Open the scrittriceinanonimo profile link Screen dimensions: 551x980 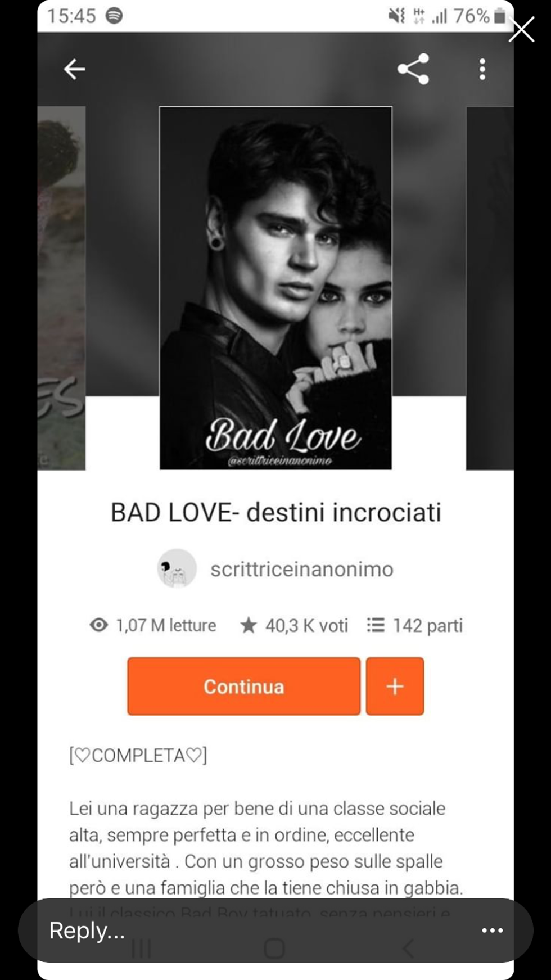pos(302,569)
